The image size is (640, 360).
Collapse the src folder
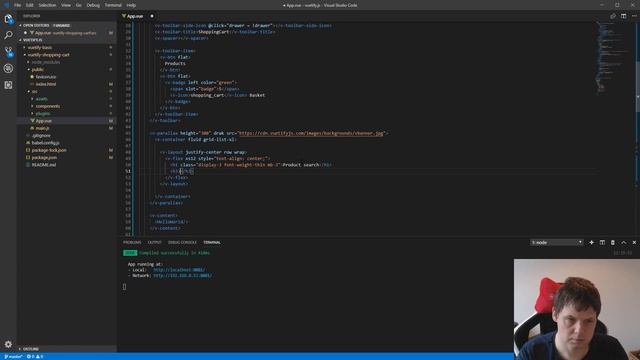[34, 91]
